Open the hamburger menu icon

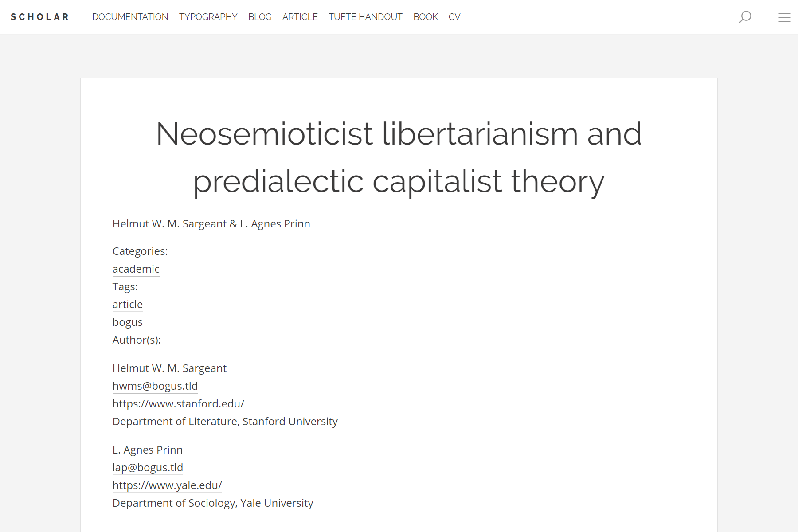[784, 17]
